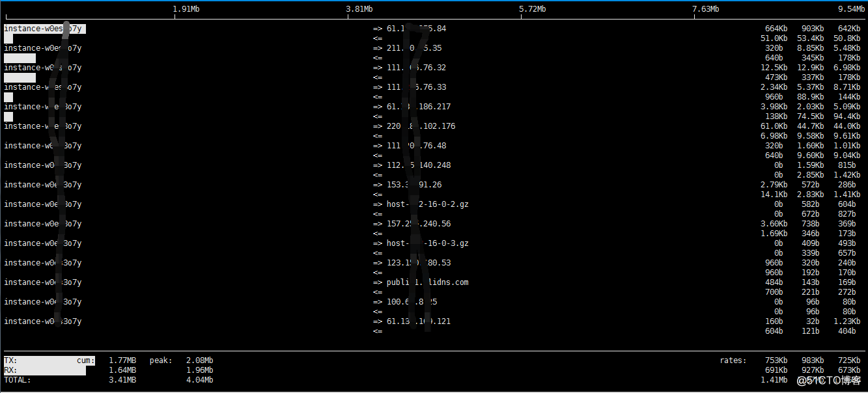Viewport: 868px width, 393px height.
Task: Click the 14.1Kb rate value
Action: (774, 195)
